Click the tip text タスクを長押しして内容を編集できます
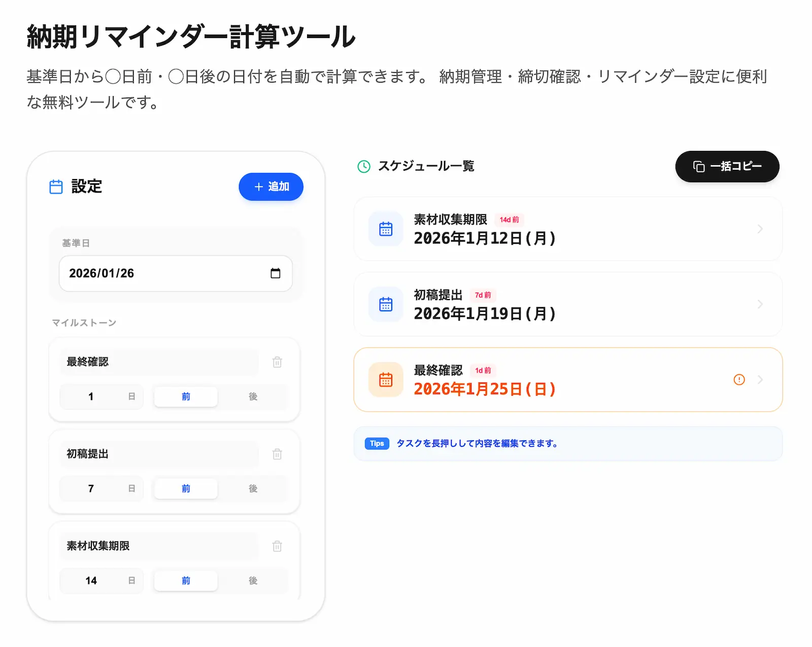This screenshot has height=647, width=812. [477, 443]
